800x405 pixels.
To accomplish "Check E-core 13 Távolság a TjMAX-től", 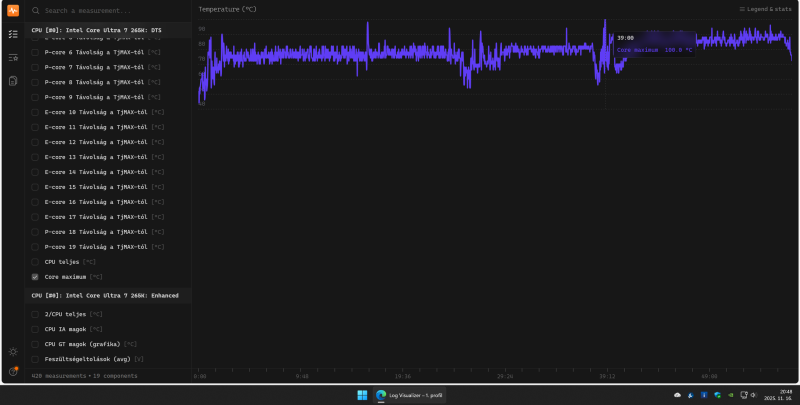I will click(35, 157).
